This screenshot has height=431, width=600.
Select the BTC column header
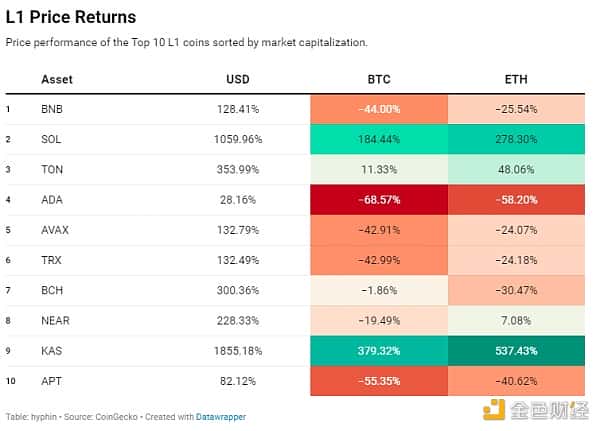click(379, 79)
